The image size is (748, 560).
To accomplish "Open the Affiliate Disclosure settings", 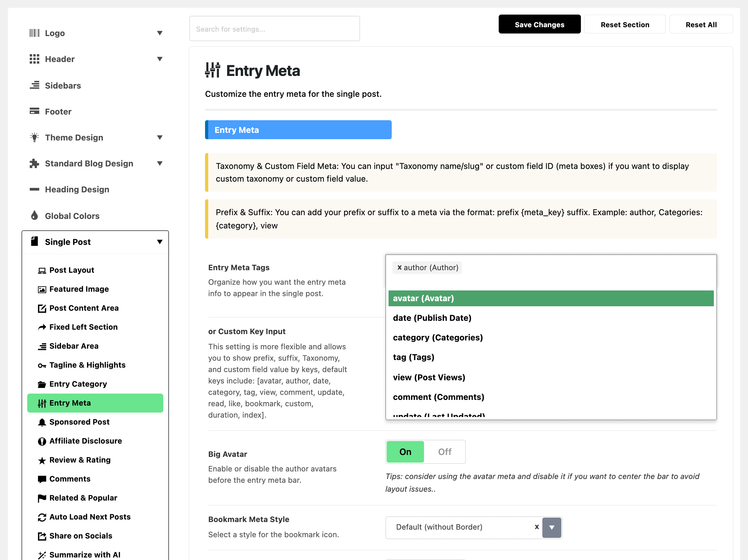I will pos(95,441).
